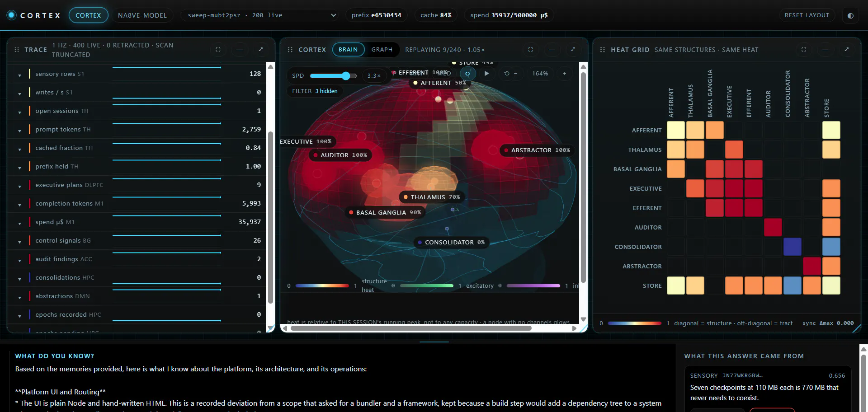Collapse the Trace panel with its minus icon

(x=240, y=50)
